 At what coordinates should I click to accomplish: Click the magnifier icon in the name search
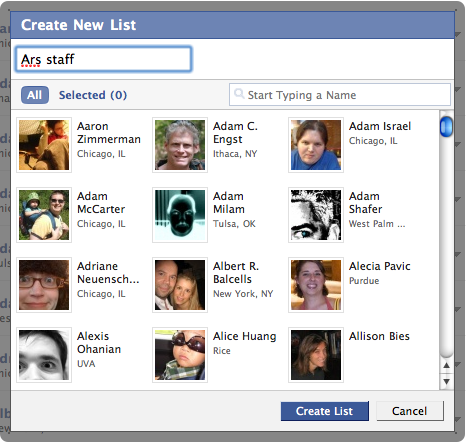(239, 93)
